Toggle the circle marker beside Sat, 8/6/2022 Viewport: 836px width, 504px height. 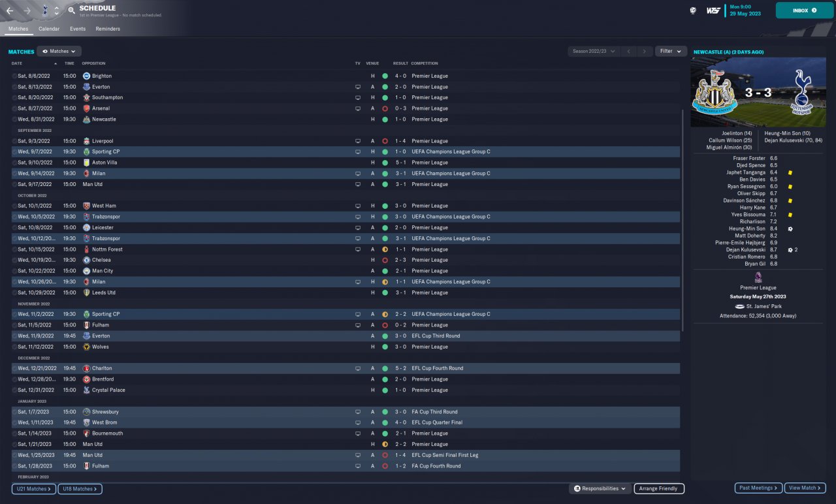pos(14,76)
